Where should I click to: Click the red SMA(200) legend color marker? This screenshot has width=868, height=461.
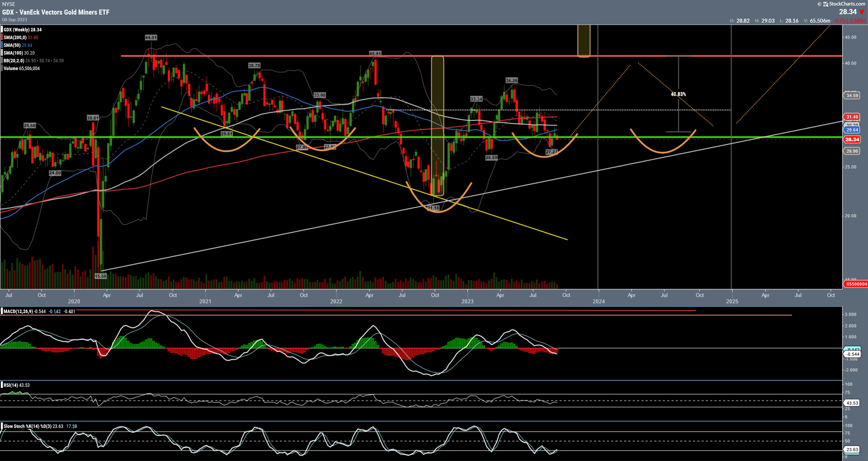coord(2,38)
